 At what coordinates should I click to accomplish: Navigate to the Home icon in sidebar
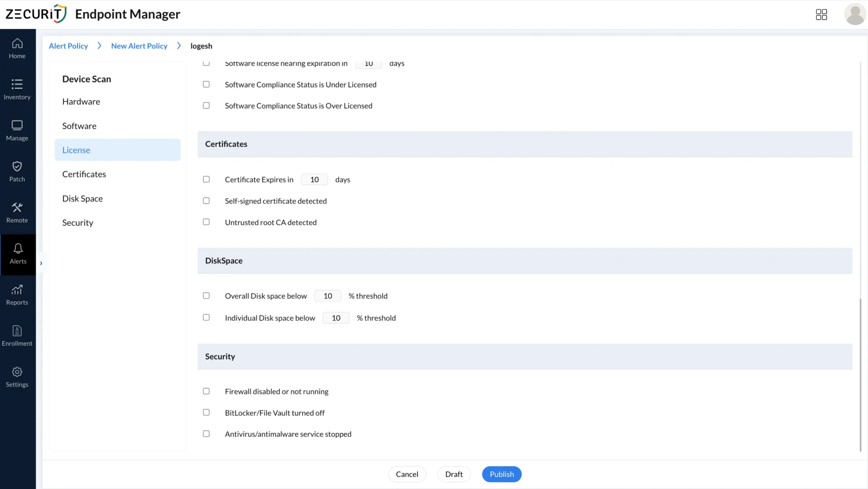tap(17, 48)
